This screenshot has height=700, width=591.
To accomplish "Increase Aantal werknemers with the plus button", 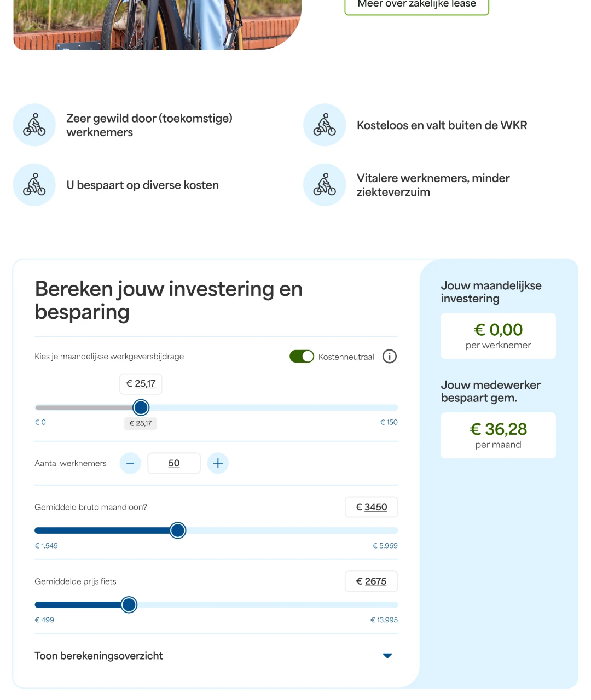I will click(218, 463).
